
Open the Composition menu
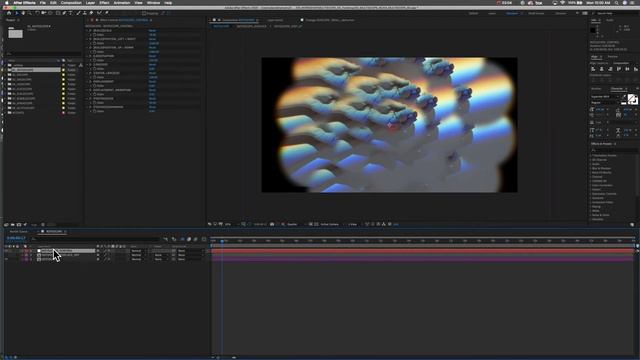point(71,3)
